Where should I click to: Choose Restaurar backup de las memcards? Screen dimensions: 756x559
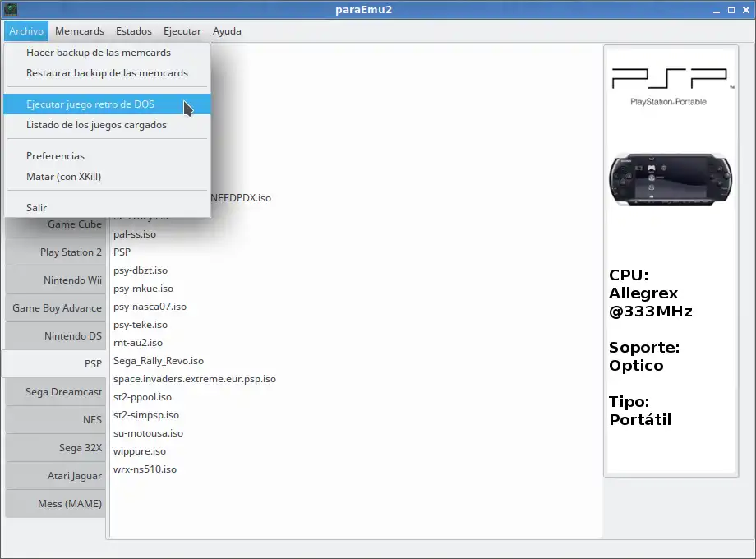click(x=107, y=73)
